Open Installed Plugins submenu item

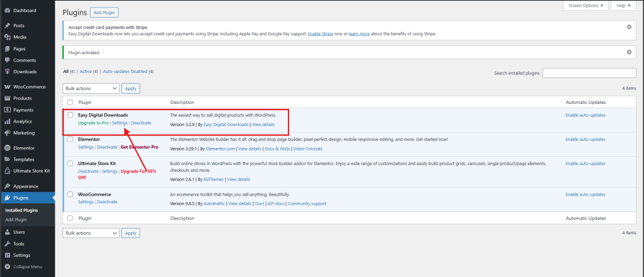(x=21, y=210)
